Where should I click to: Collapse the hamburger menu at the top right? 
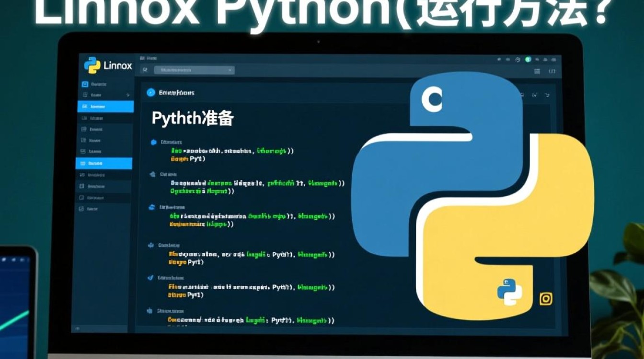tap(552, 71)
